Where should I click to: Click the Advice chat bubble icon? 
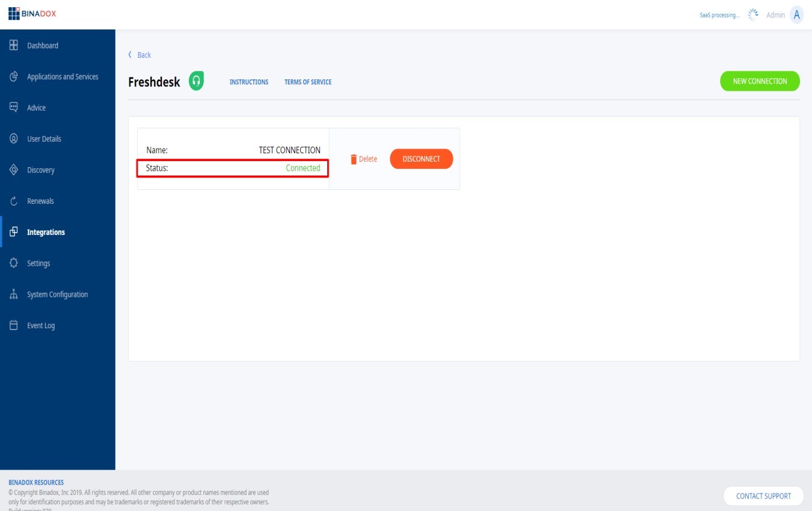coord(13,108)
